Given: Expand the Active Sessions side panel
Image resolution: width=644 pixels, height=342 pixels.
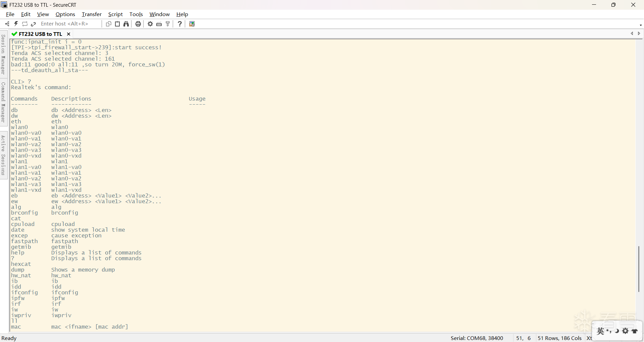Looking at the screenshot, I should coord(3,155).
